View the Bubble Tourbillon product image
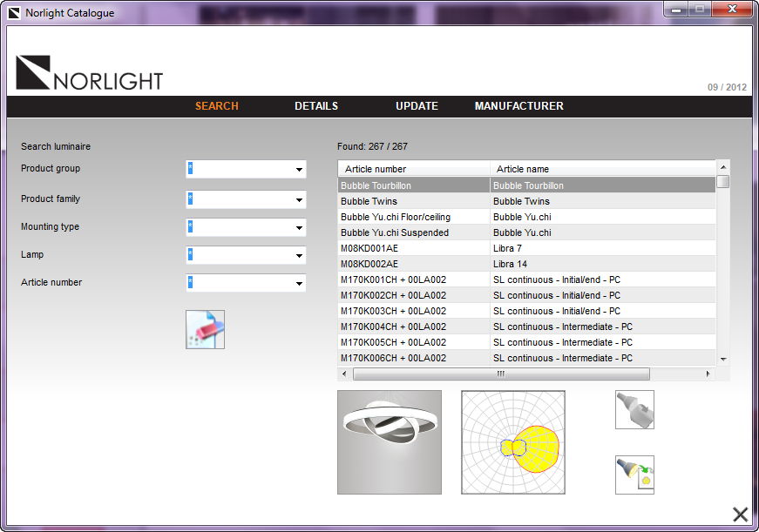The image size is (759, 532). pos(389,441)
